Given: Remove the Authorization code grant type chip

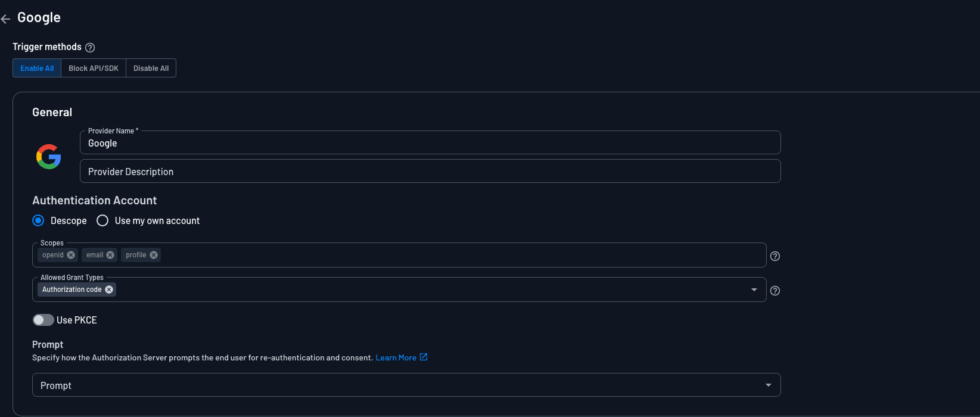Looking at the screenshot, I should tap(109, 290).
